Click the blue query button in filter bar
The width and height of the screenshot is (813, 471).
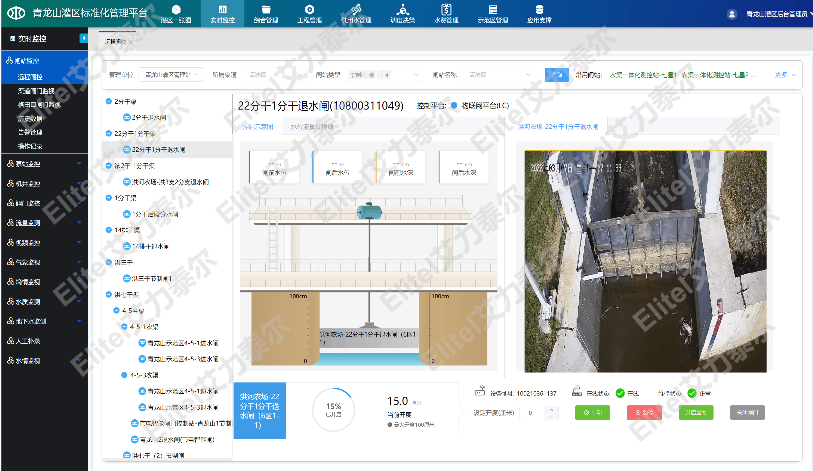[554, 74]
